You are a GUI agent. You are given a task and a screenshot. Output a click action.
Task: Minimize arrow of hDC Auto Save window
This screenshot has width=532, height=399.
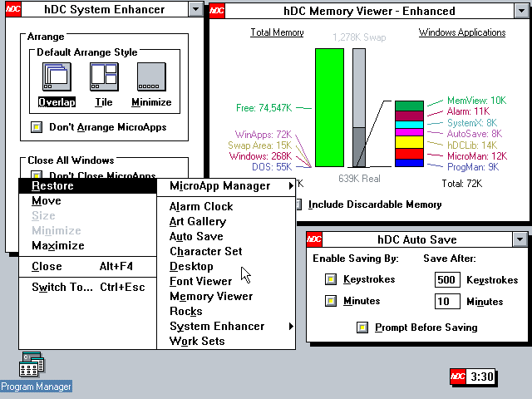520,239
